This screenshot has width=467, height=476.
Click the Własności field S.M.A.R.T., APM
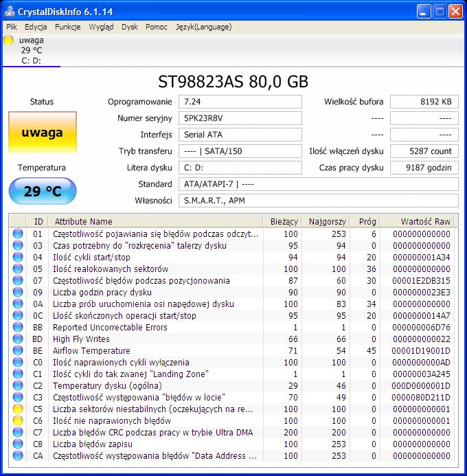(x=318, y=201)
